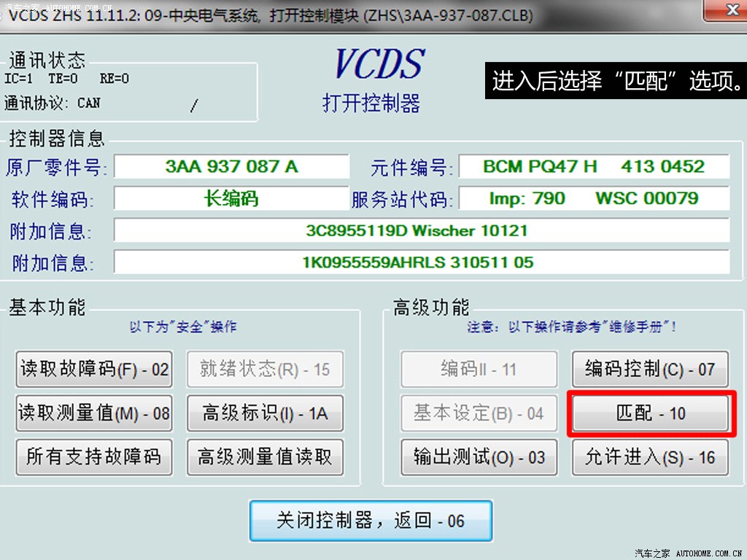Click the greyed 基本设定(B) - 04 button
This screenshot has width=747, height=560.
pyautogui.click(x=479, y=413)
